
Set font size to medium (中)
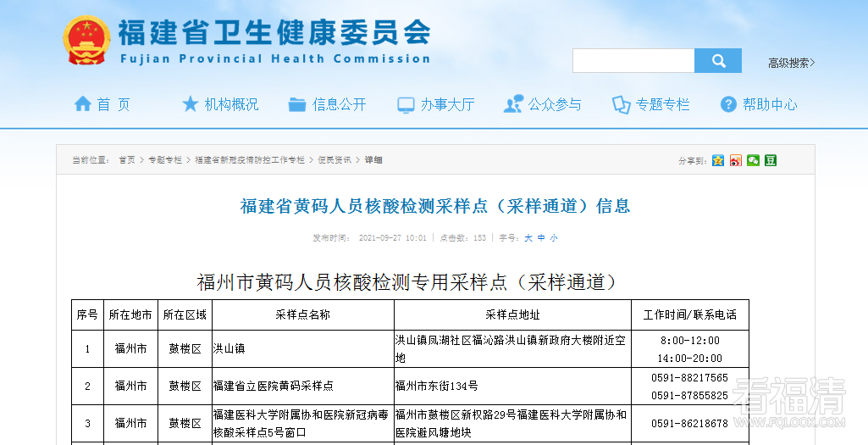[x=541, y=238]
